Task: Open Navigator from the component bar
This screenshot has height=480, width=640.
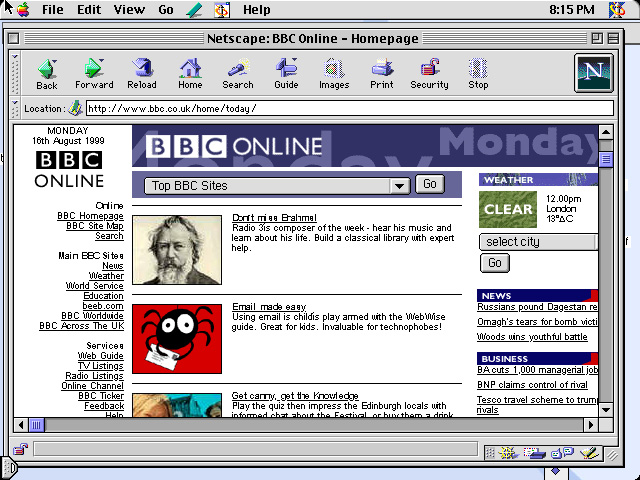Action: [507, 453]
